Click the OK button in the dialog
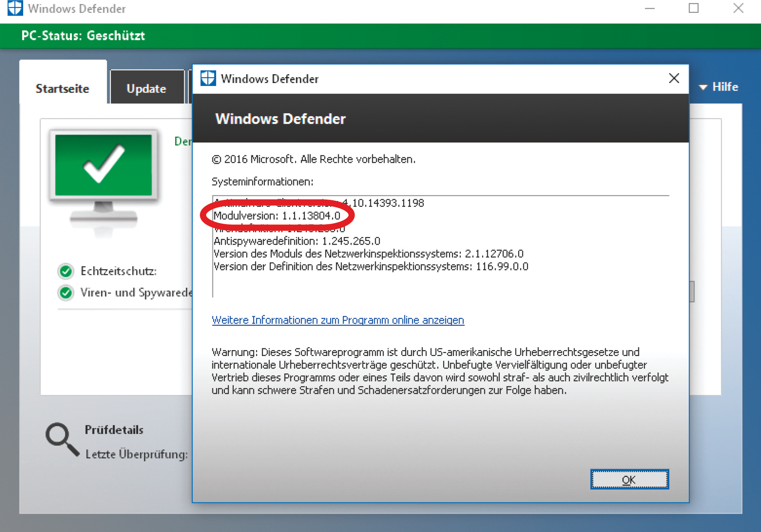Viewport: 761px width, 532px height. coord(629,479)
